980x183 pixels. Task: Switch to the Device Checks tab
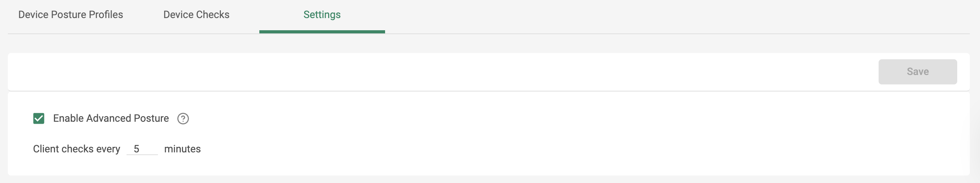pyautogui.click(x=196, y=15)
